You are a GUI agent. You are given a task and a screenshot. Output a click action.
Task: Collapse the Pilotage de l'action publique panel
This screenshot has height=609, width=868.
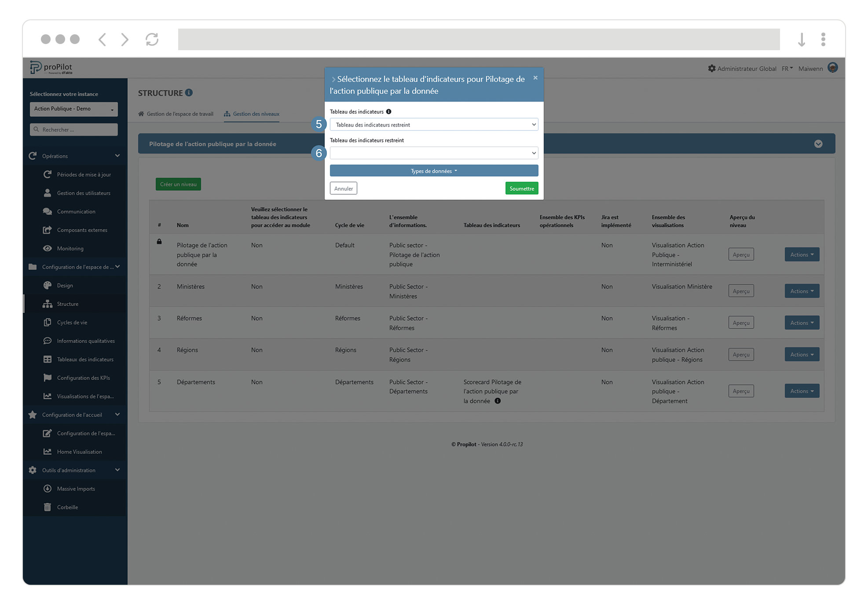pyautogui.click(x=818, y=143)
